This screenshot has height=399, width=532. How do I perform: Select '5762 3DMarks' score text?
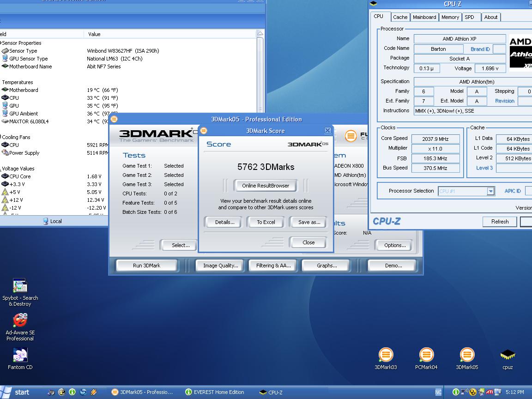(x=266, y=167)
